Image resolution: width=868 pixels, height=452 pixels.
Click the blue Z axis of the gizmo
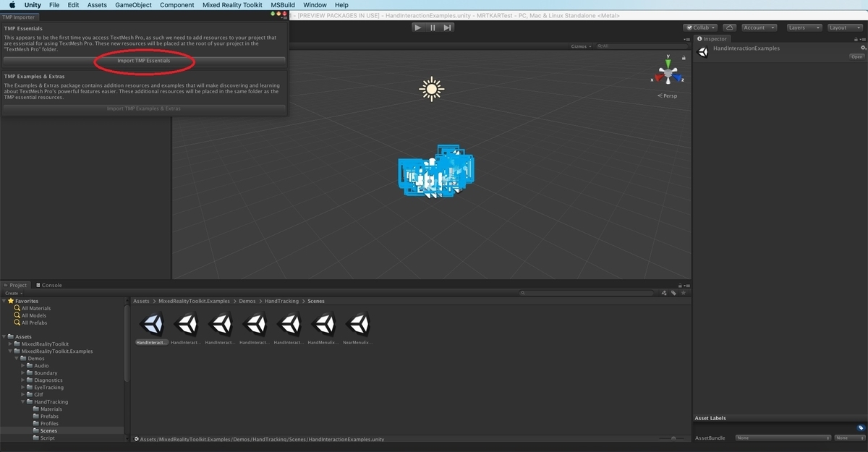(x=678, y=78)
